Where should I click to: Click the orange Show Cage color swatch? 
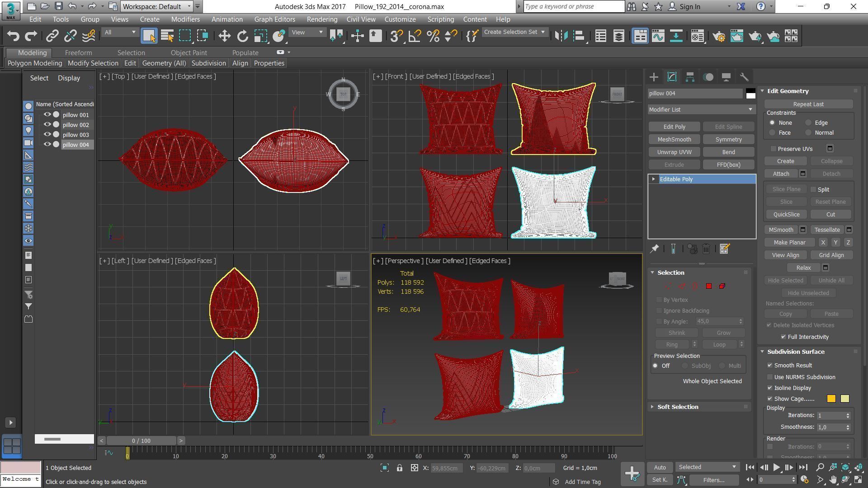point(831,399)
